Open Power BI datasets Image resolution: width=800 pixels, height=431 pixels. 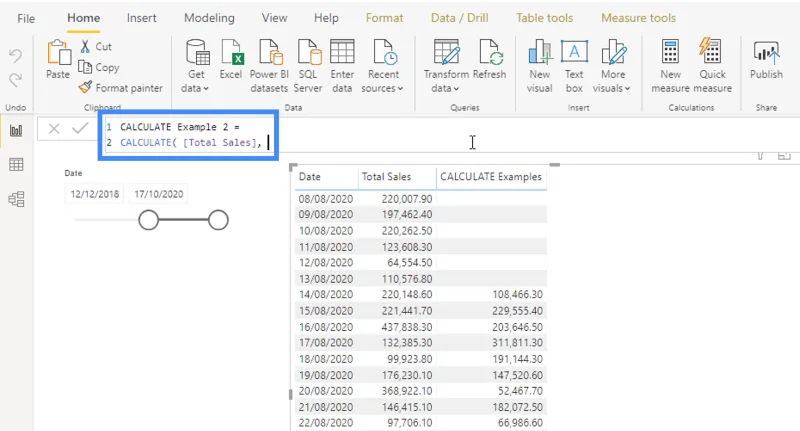coord(269,66)
